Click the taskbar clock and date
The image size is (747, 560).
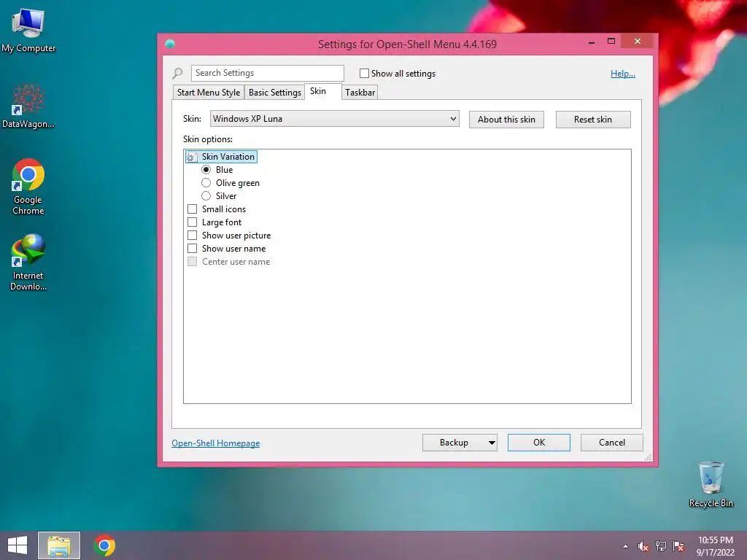[x=715, y=546]
